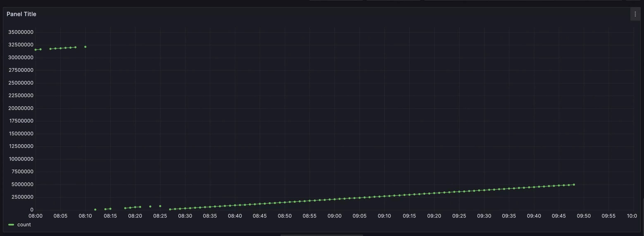The height and width of the screenshot is (236, 644).
Task: Click the y-axis label 27500000
Action: pos(21,70)
